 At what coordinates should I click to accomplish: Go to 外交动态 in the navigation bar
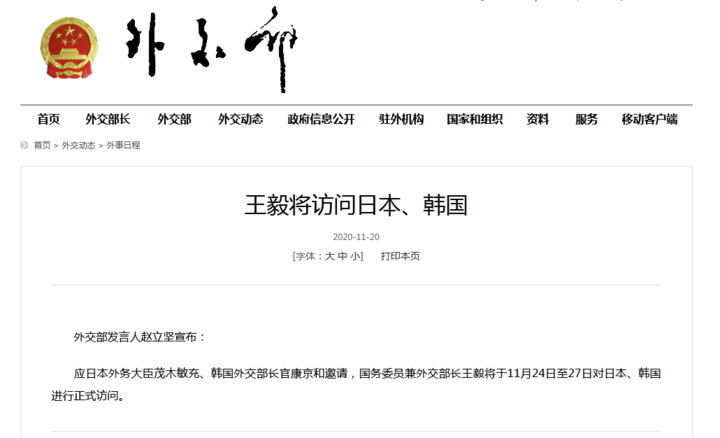[x=241, y=119]
